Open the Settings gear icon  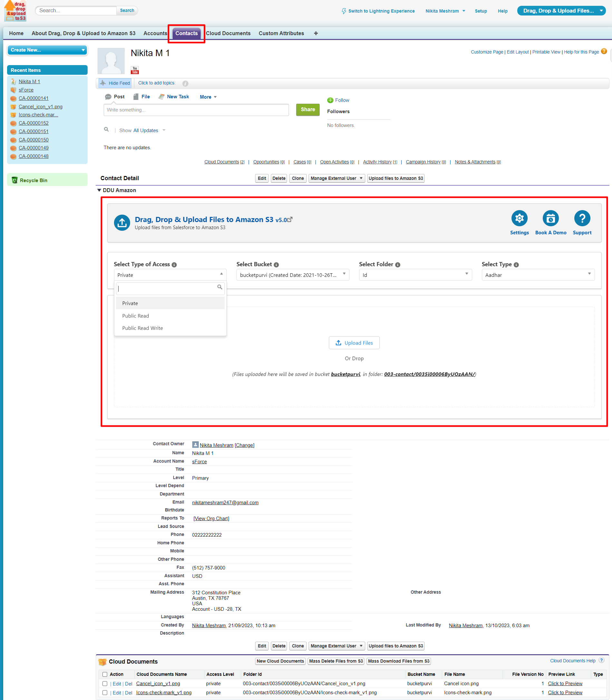519,218
